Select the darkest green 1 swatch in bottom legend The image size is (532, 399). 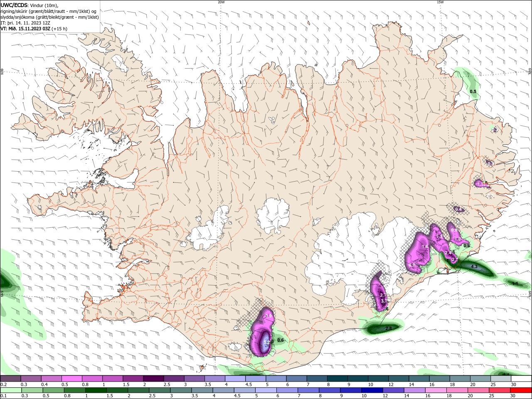coord(96,390)
